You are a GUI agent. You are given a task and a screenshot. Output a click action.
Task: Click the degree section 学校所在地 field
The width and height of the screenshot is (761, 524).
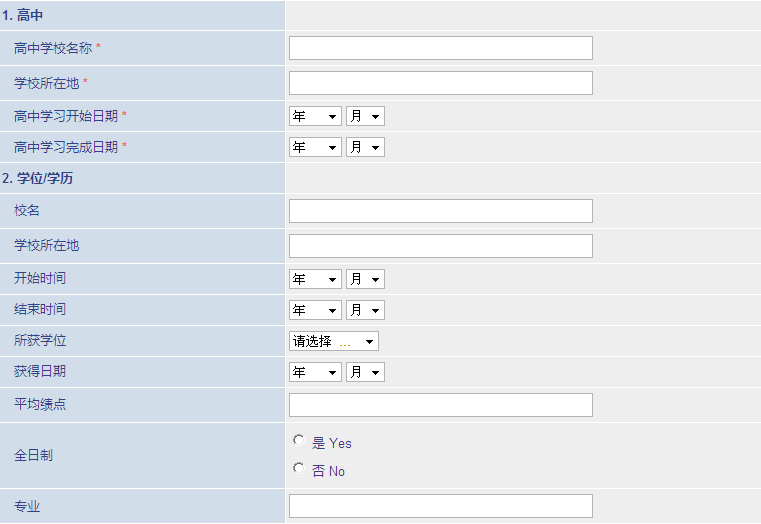[441, 246]
